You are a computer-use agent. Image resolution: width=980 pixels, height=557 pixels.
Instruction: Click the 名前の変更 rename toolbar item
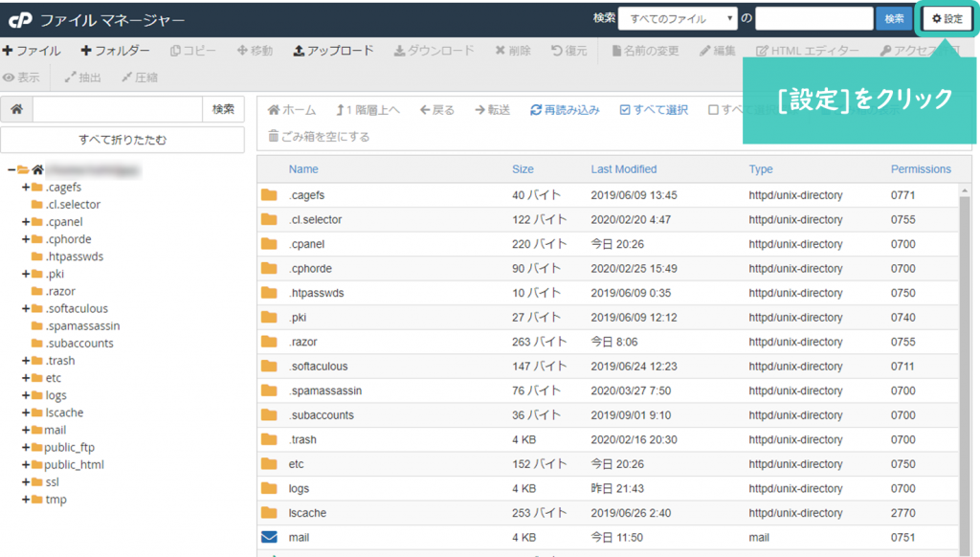point(645,51)
